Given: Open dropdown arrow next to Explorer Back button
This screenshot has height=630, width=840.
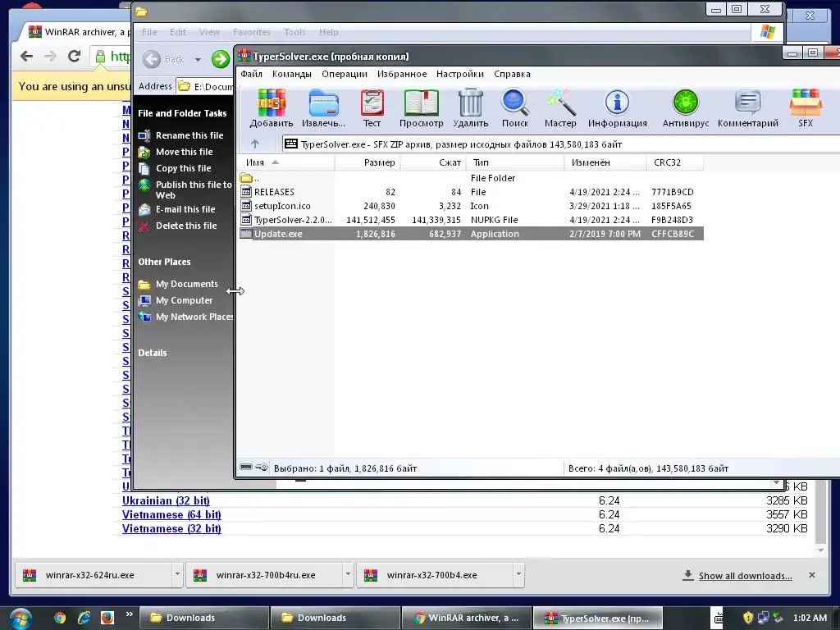Looking at the screenshot, I should 198,59.
